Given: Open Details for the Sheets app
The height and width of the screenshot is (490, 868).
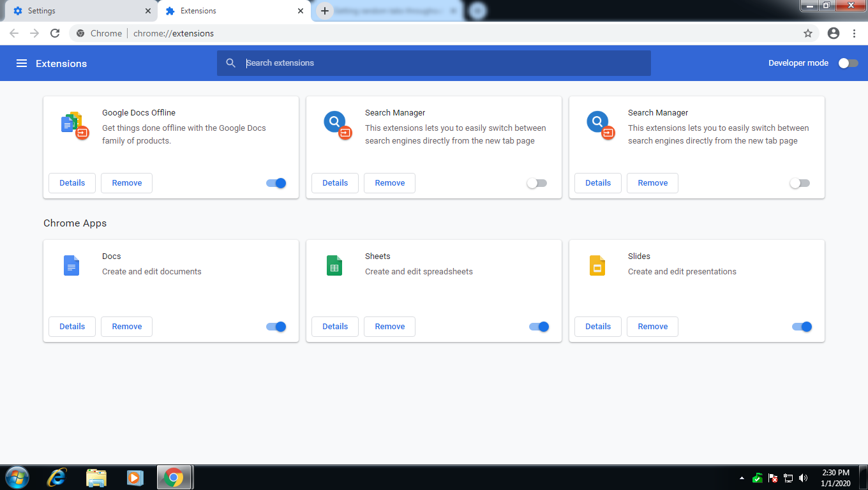Looking at the screenshot, I should click(x=335, y=327).
